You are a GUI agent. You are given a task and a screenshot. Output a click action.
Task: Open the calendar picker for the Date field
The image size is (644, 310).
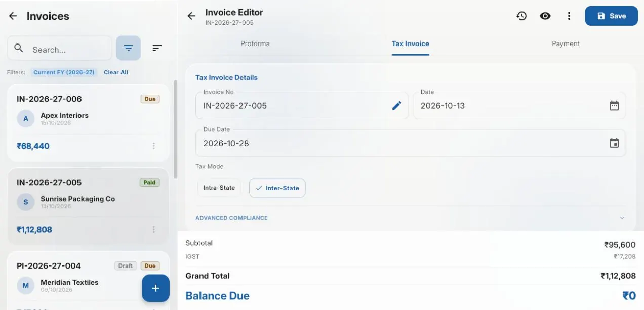[x=614, y=106]
